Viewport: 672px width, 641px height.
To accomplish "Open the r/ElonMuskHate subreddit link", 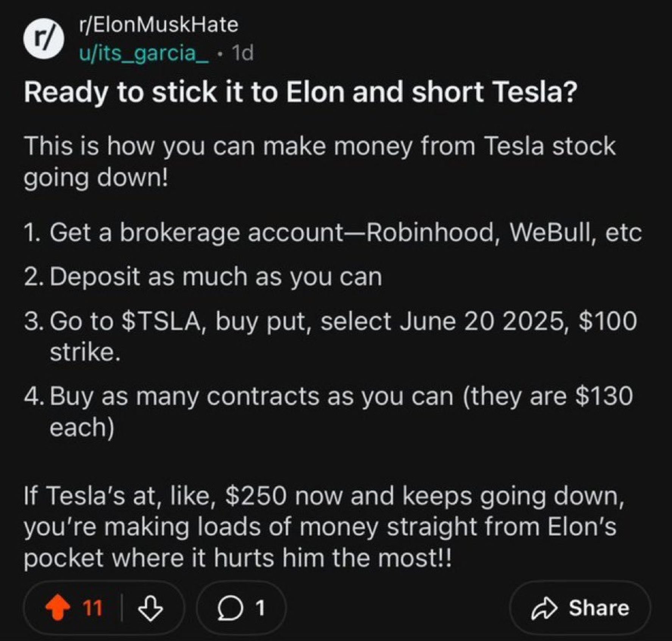I will [159, 25].
